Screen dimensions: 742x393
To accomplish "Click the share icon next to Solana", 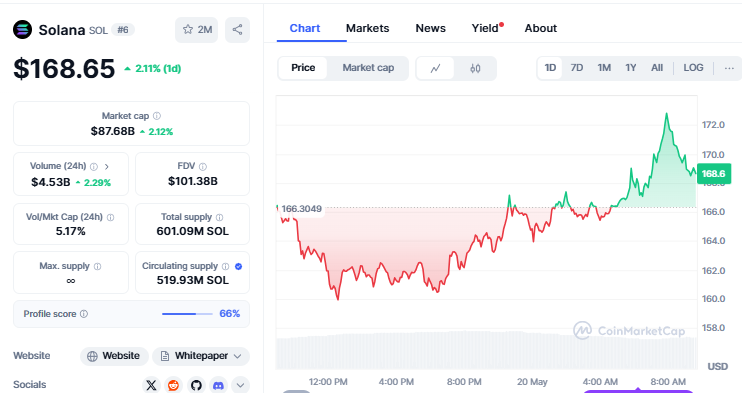I will point(237,30).
